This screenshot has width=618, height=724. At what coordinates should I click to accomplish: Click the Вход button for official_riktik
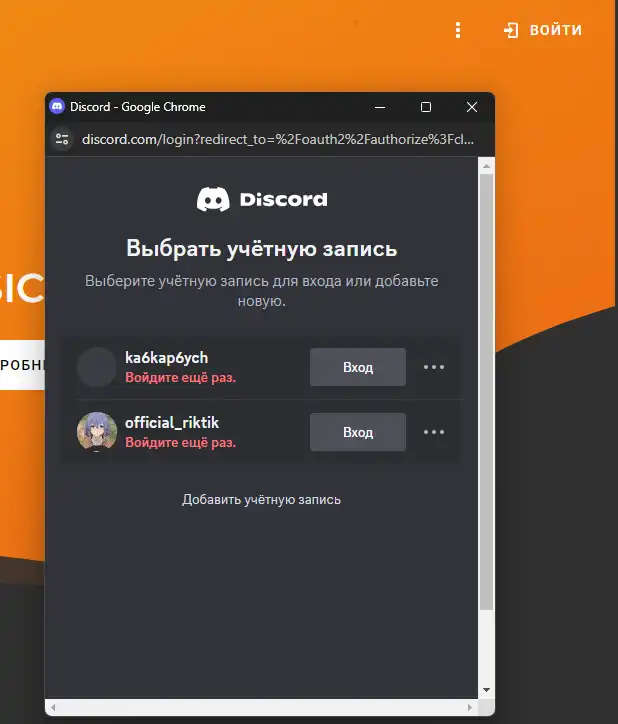point(357,432)
